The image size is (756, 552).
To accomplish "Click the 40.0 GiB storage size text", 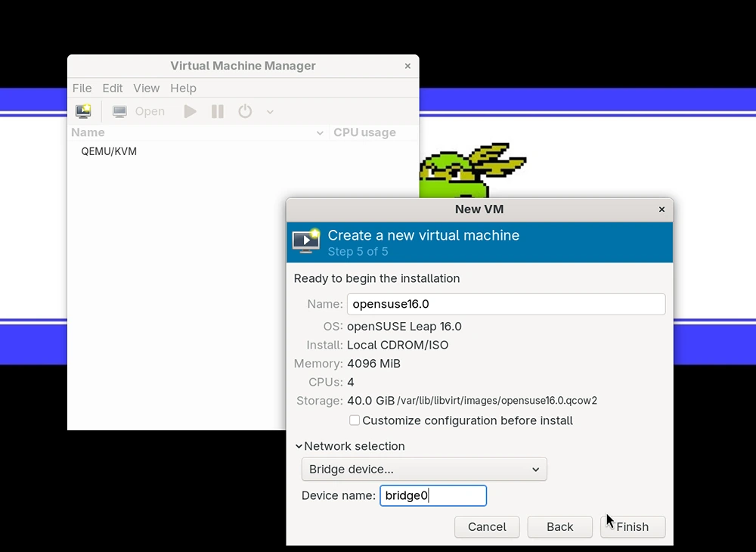I will 370,401.
